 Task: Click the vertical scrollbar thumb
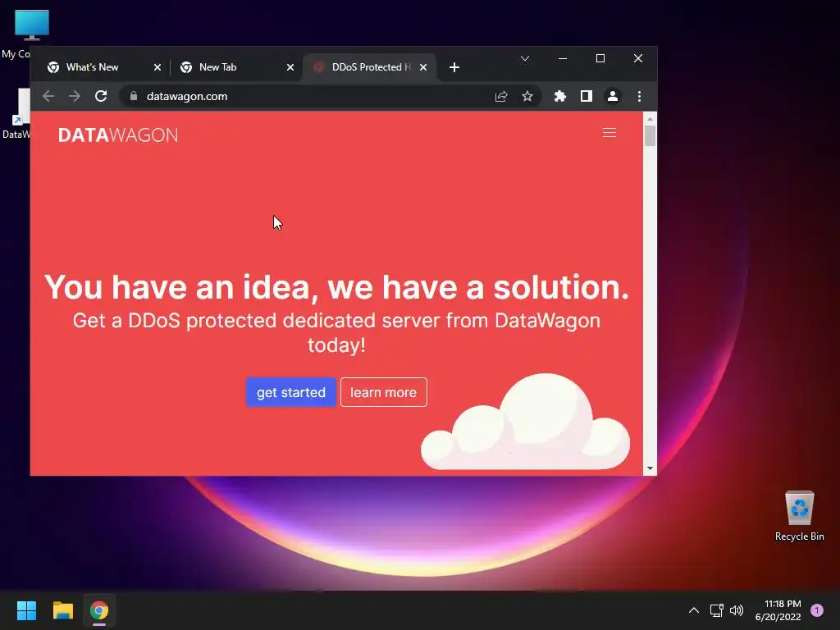(x=650, y=135)
